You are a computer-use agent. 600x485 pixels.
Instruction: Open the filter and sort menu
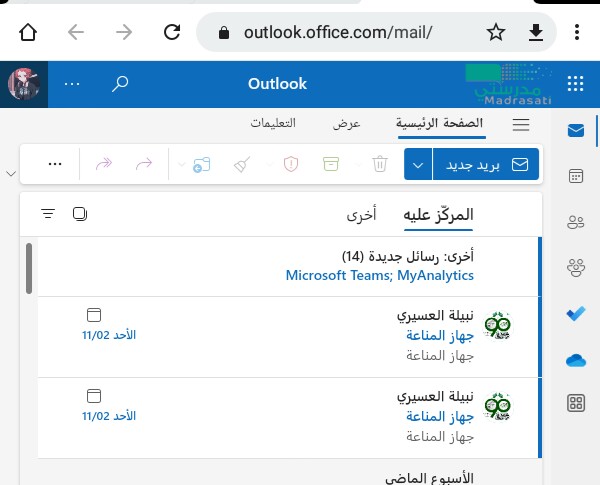tap(48, 214)
